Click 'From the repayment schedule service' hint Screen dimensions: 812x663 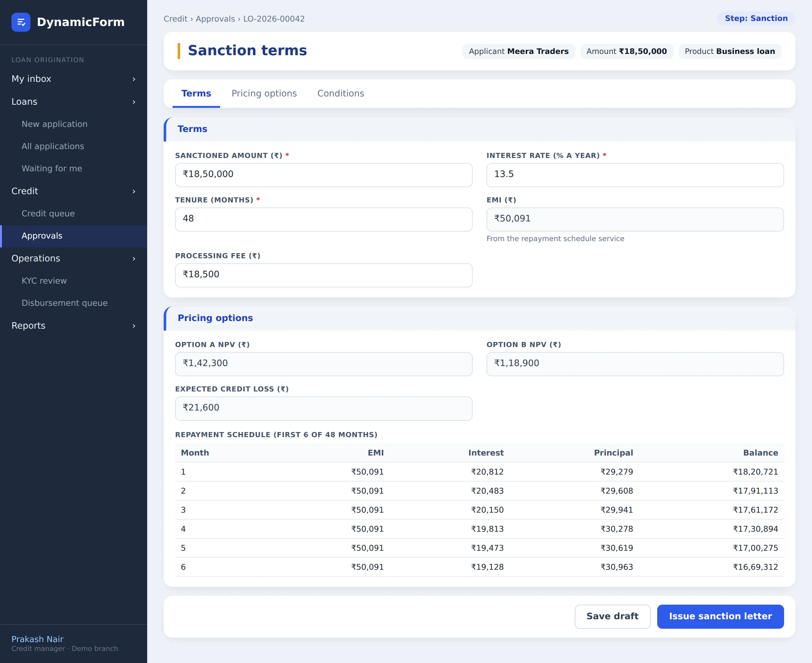[555, 239]
